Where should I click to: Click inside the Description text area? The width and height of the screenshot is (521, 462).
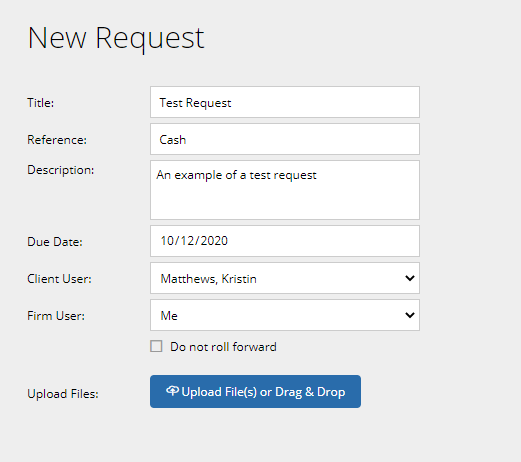tap(285, 190)
